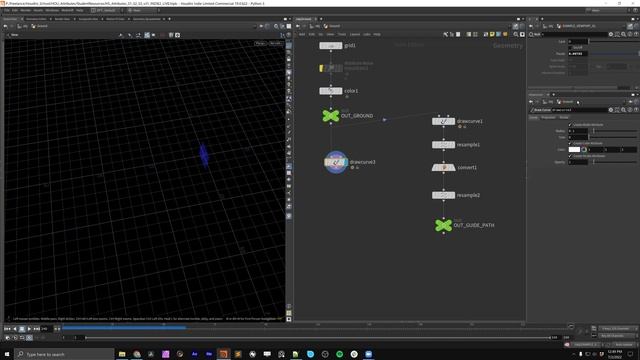Click the white Color swatch
This screenshot has width=640, height=360.
574,150
